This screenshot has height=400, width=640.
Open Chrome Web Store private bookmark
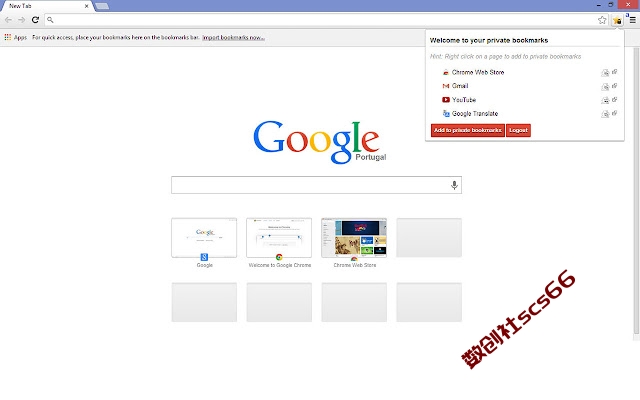(x=478, y=72)
